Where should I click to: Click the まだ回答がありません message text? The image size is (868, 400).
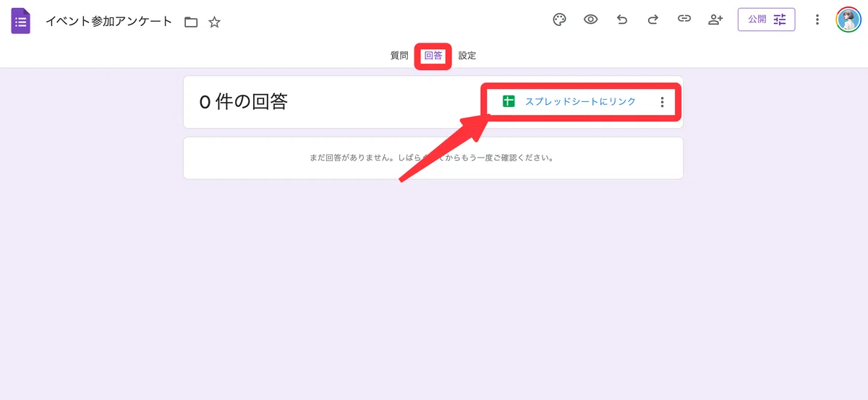coord(432,157)
